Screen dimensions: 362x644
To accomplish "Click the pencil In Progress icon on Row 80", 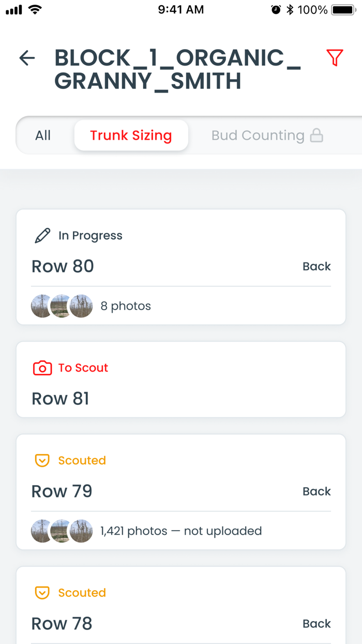I will click(x=43, y=235).
